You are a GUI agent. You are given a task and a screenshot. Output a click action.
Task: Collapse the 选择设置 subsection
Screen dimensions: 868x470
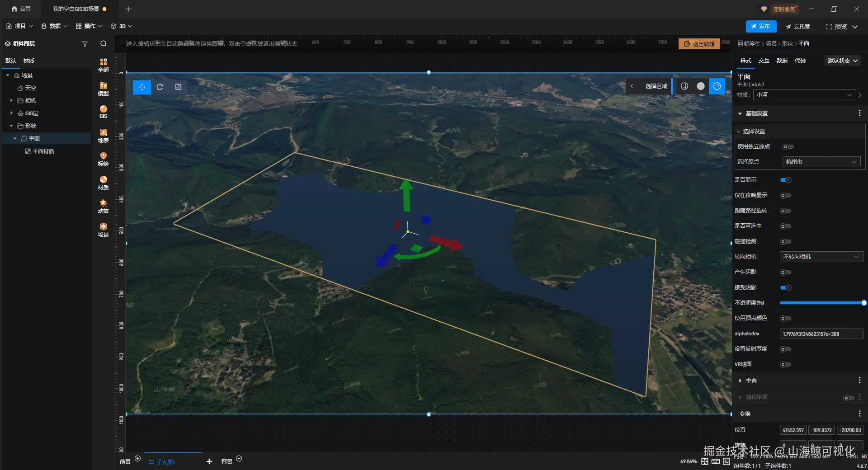click(x=739, y=132)
